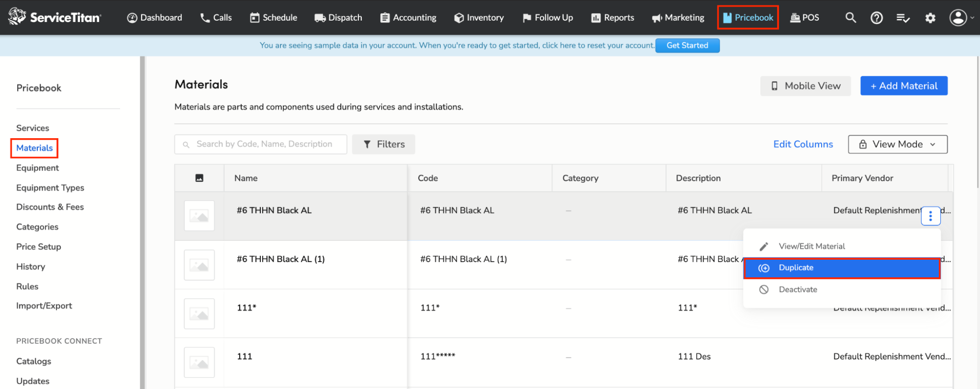
Task: Switch to Mobile View
Action: click(x=805, y=86)
